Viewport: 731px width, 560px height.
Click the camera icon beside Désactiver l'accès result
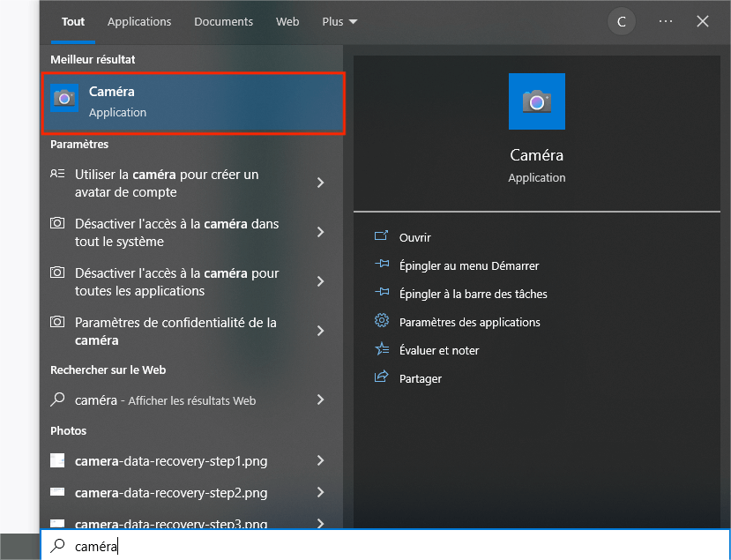pos(58,223)
